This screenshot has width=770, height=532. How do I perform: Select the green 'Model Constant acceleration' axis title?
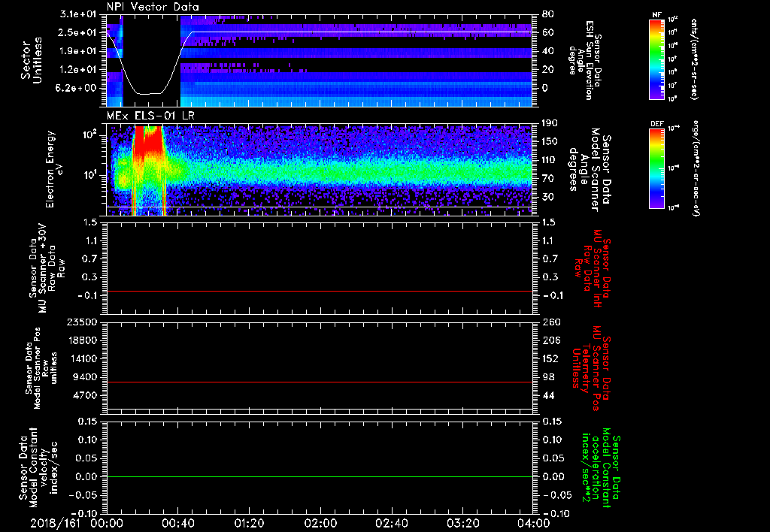click(x=601, y=469)
